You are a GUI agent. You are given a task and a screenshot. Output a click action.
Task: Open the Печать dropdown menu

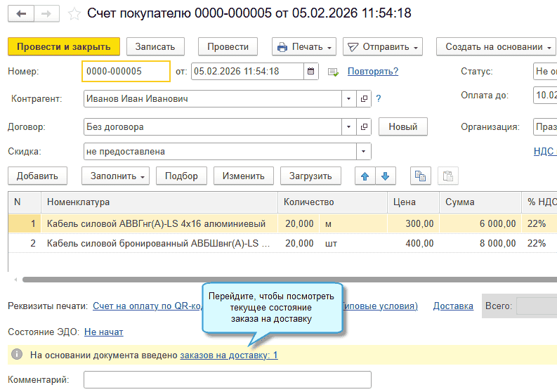point(304,47)
